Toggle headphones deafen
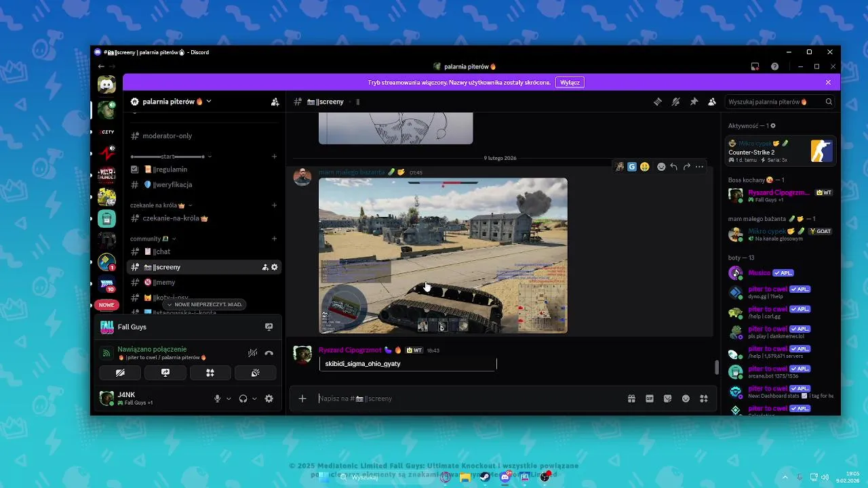This screenshot has height=488, width=868. click(x=243, y=399)
